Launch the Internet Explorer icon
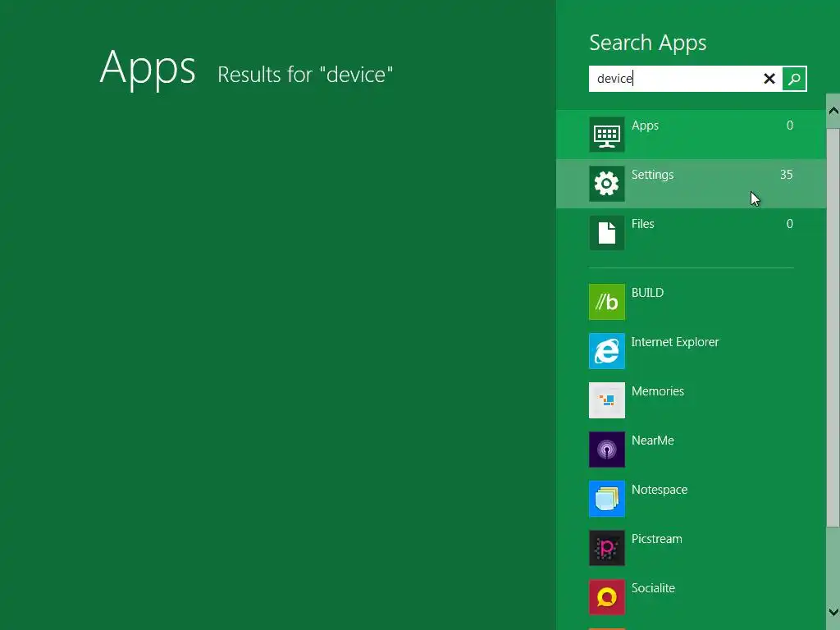The height and width of the screenshot is (630, 840). (x=606, y=351)
